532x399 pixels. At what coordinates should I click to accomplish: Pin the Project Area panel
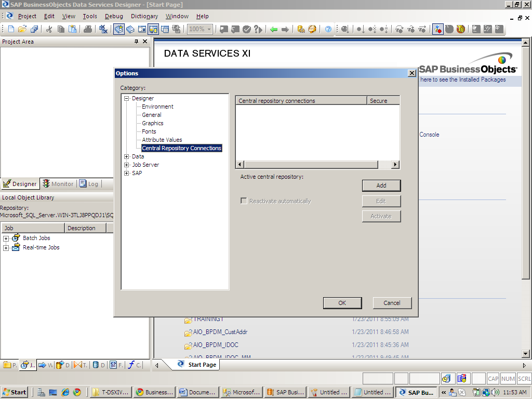(x=136, y=42)
